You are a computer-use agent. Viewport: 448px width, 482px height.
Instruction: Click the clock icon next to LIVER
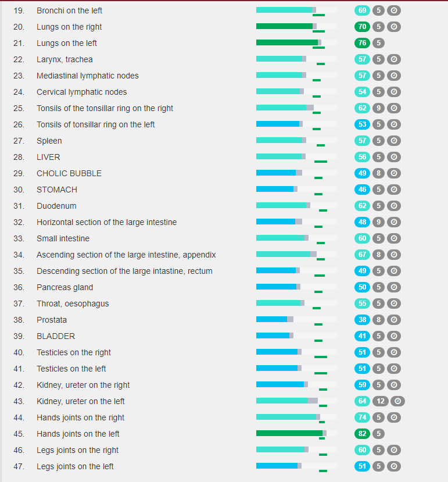(x=394, y=157)
